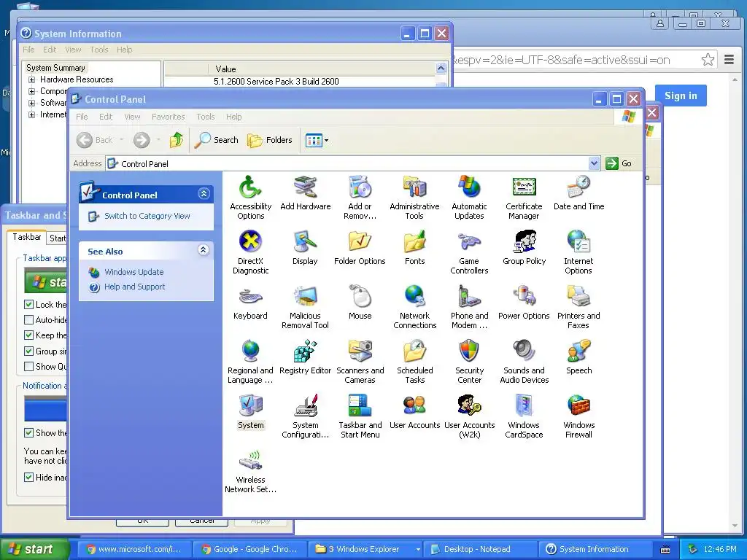Open Power Options icon

pos(524,302)
